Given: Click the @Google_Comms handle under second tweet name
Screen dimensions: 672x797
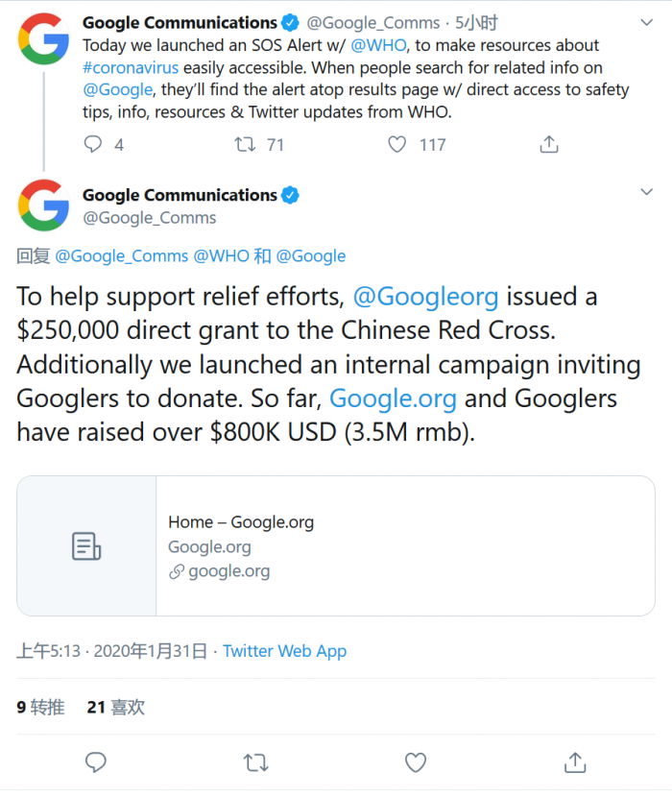Looking at the screenshot, I should 149,218.
